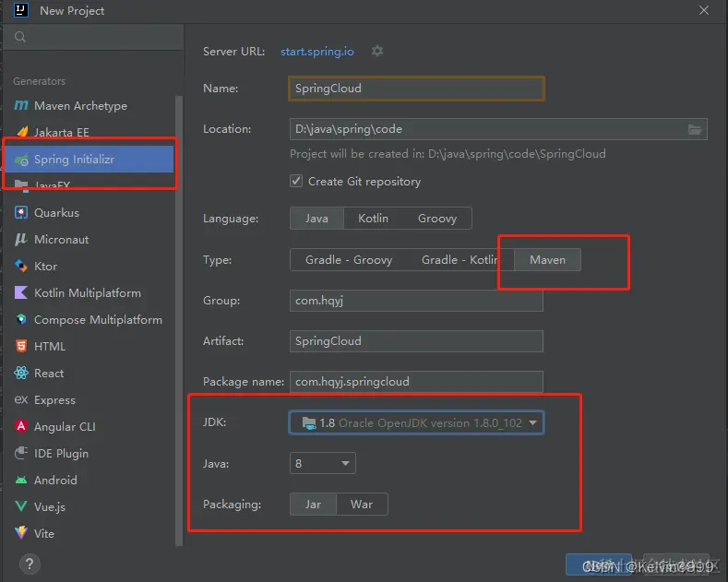Screen dimensions: 728x582
Task: Select Jakarta EE generator
Action: pyautogui.click(x=89, y=132)
